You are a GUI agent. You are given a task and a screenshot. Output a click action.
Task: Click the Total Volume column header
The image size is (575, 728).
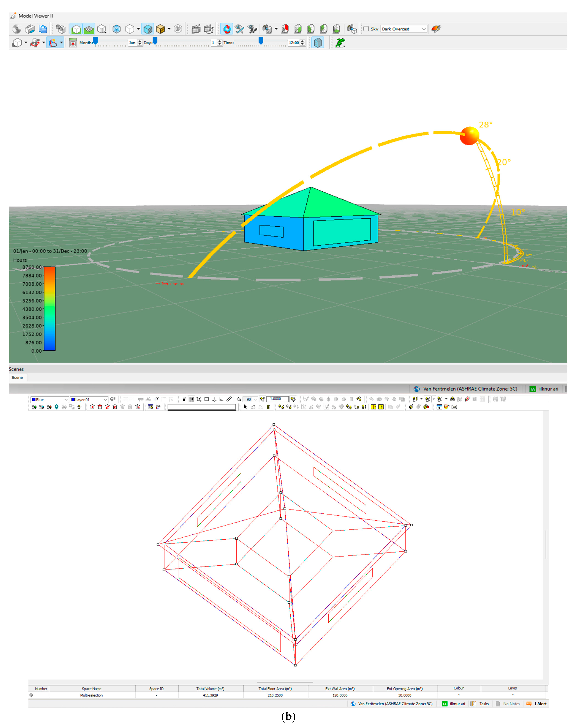(210, 689)
